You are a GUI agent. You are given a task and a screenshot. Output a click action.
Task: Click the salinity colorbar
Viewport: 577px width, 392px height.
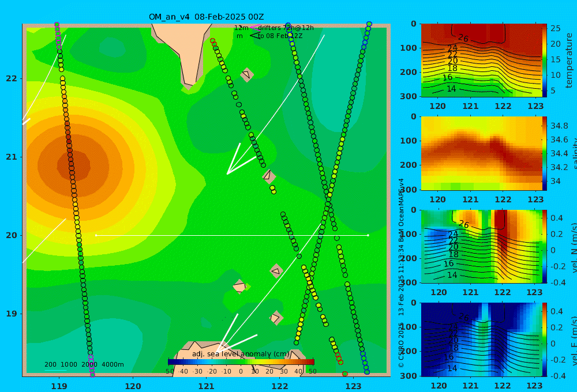pos(545,153)
